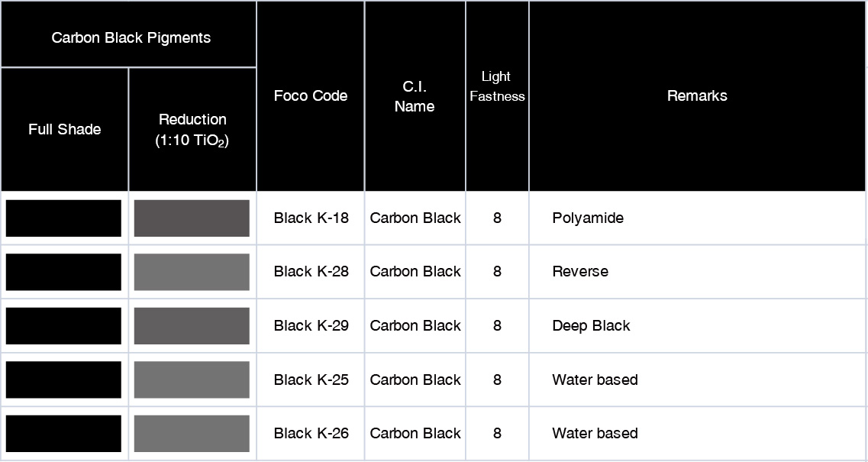Select the Black K-29 code cell
This screenshot has height=462, width=868.
pos(311,326)
